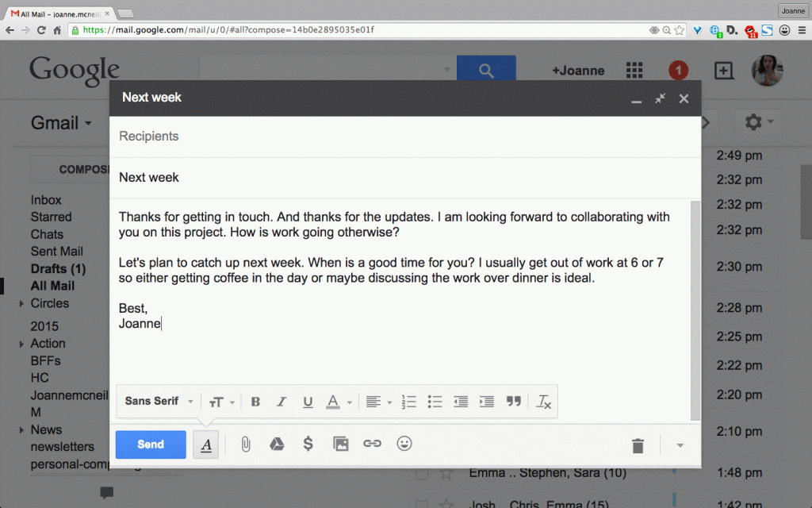Insert a photo into the email
Viewport: 812px width, 508px height.
pos(340,444)
